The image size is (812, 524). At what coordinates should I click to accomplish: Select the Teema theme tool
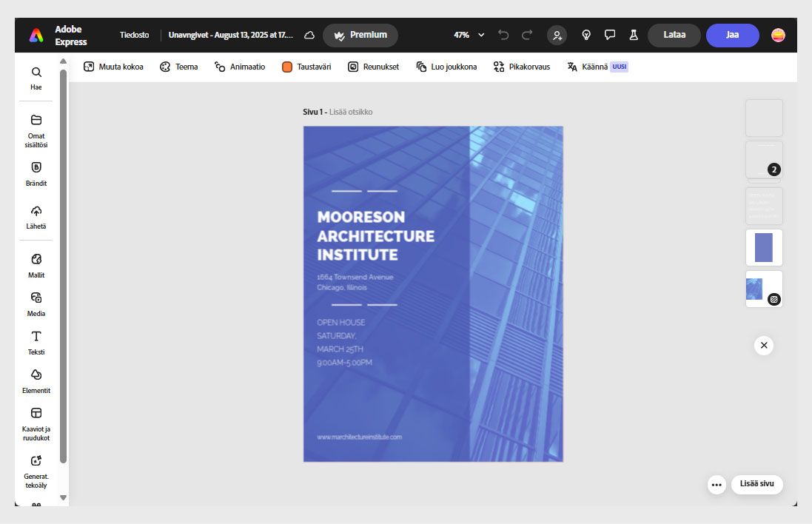(178, 67)
